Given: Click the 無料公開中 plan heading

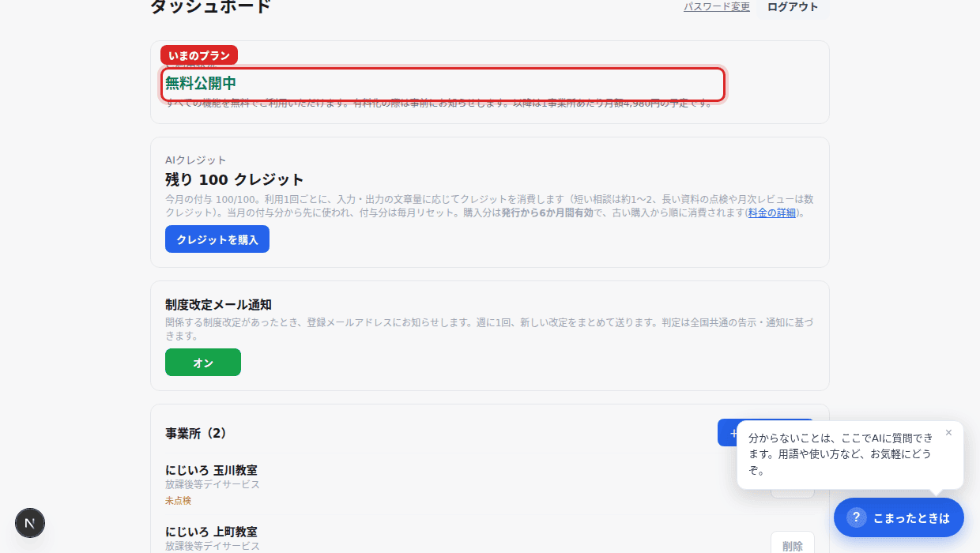Looking at the screenshot, I should click(201, 83).
